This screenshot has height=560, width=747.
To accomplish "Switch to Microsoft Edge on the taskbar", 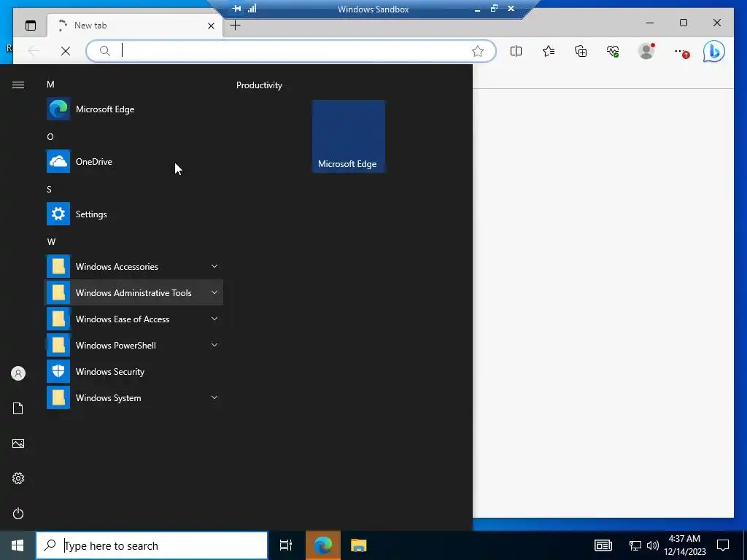I will tap(323, 545).
